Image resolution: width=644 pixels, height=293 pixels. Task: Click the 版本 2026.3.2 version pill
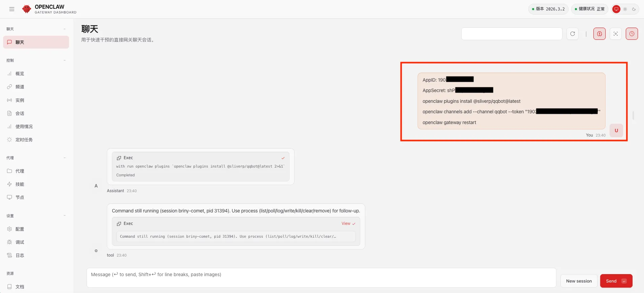click(x=548, y=9)
